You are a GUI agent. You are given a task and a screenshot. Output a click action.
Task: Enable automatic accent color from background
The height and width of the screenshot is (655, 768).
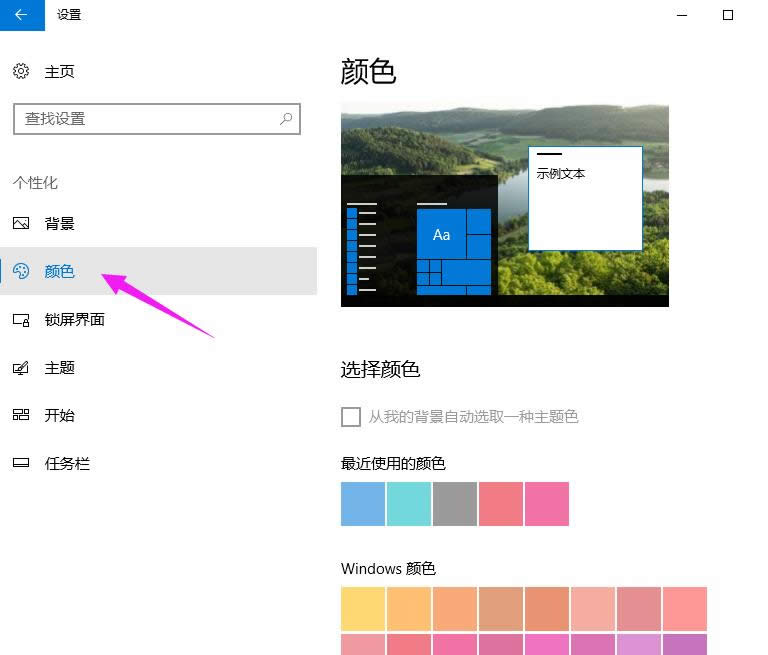coord(351,417)
